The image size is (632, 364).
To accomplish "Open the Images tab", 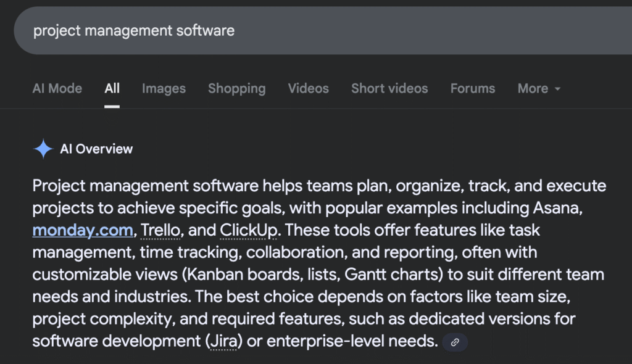I will pos(164,88).
